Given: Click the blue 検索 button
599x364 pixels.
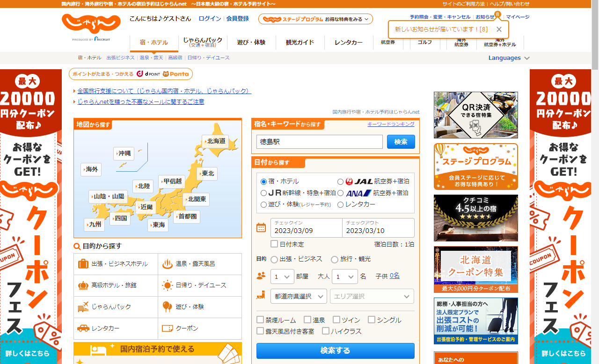Looking at the screenshot, I should coord(401,142).
